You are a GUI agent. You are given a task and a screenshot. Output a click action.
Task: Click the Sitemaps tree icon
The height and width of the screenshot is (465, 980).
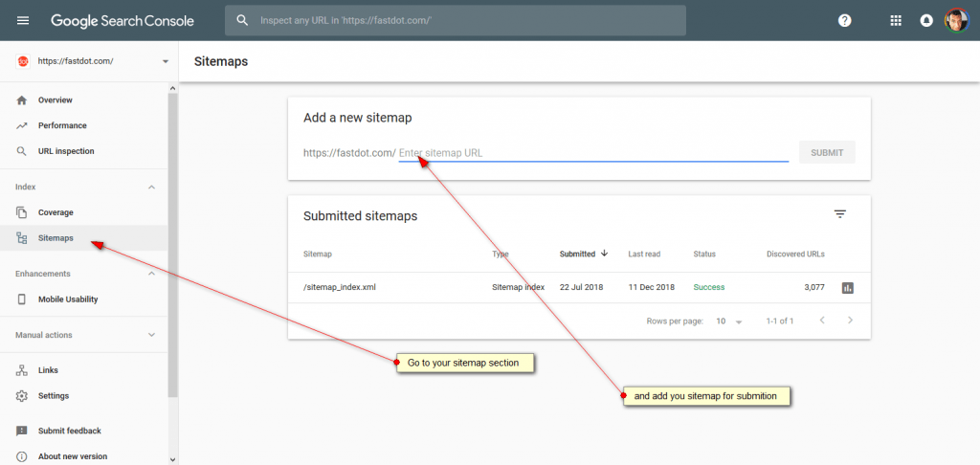(x=22, y=238)
